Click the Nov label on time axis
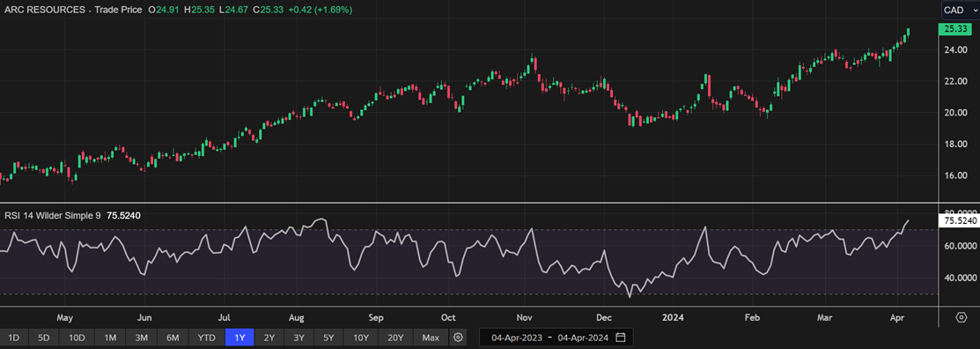The image size is (980, 349). tap(525, 317)
